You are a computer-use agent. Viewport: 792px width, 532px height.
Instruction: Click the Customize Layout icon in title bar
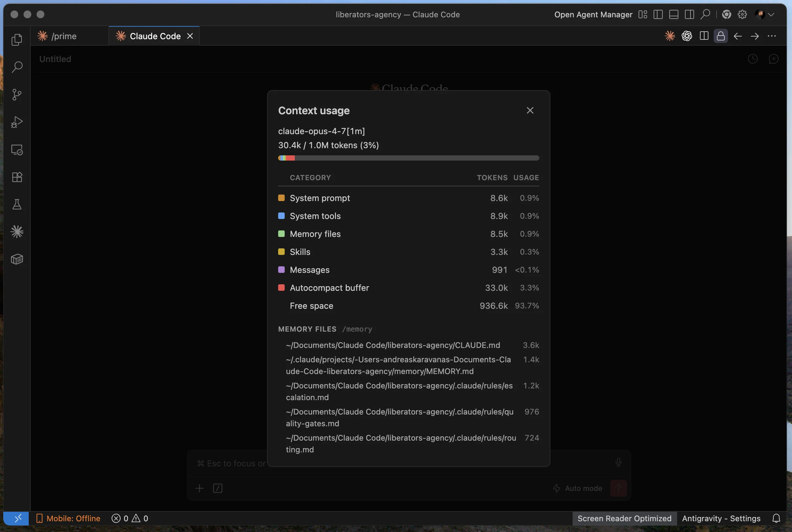pos(643,15)
